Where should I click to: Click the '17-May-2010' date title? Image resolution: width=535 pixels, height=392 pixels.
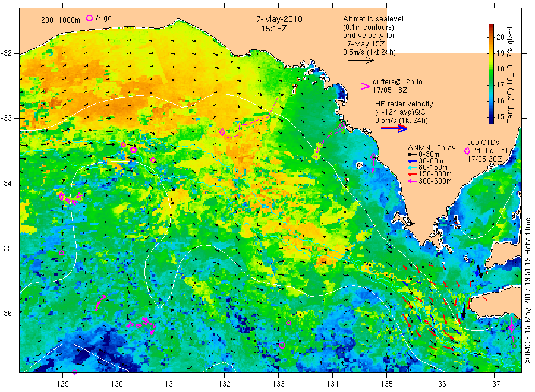277,19
